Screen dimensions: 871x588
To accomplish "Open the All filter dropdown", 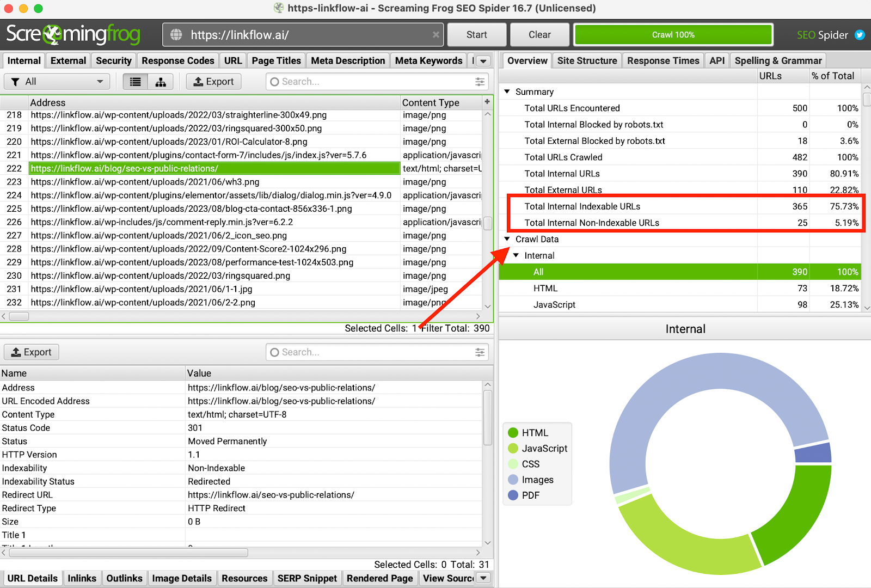I will point(57,82).
